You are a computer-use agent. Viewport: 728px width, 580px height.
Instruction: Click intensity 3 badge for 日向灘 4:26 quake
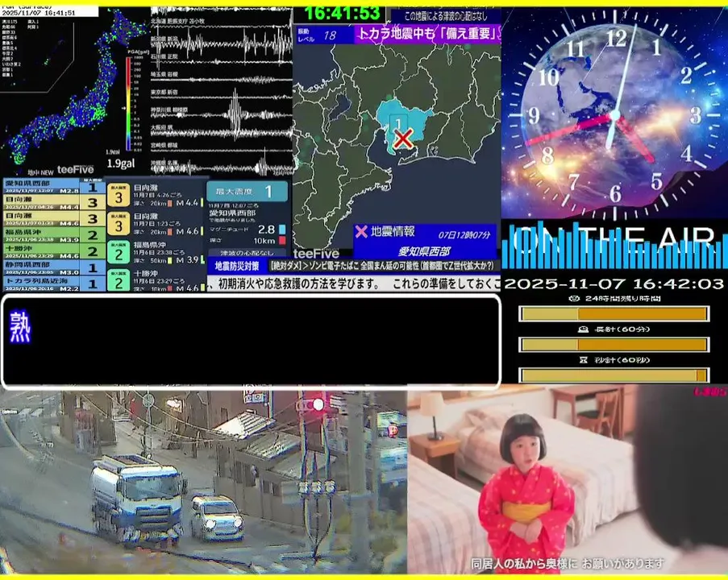[x=119, y=197]
